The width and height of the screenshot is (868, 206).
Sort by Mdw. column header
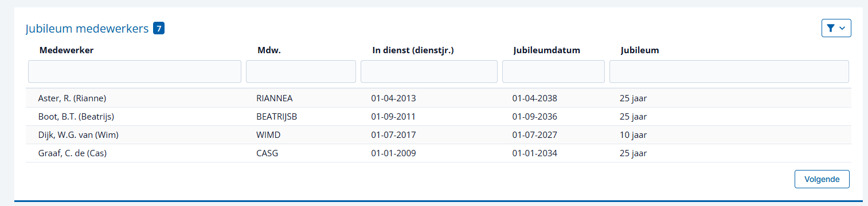pyautogui.click(x=269, y=50)
